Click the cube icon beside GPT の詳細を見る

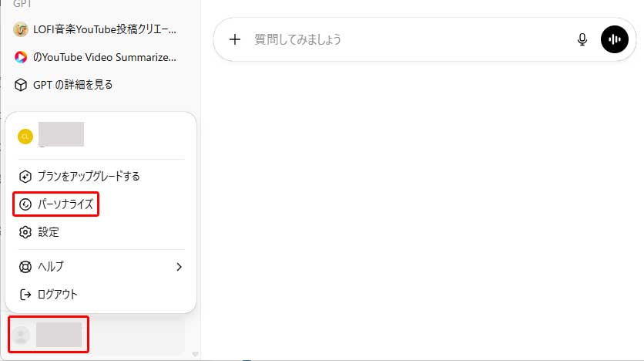click(x=21, y=85)
